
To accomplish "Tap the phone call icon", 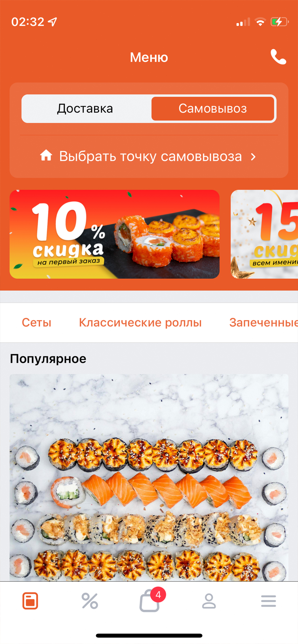I will [x=278, y=57].
